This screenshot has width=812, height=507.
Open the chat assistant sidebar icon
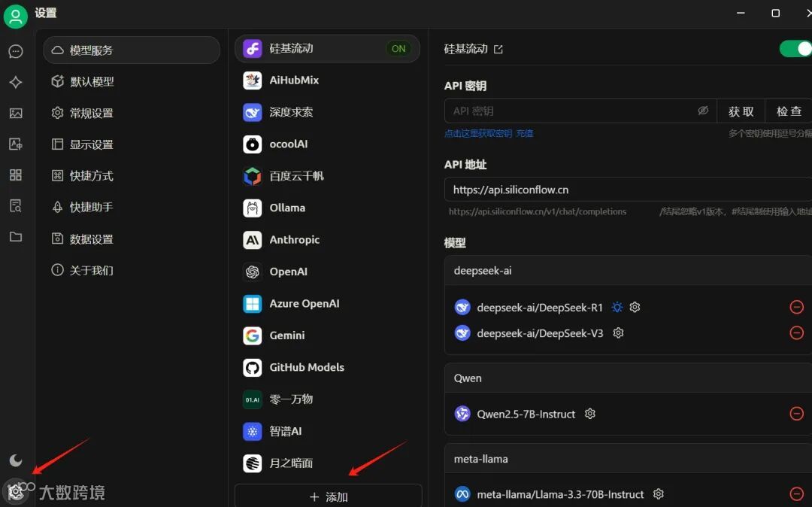(16, 51)
